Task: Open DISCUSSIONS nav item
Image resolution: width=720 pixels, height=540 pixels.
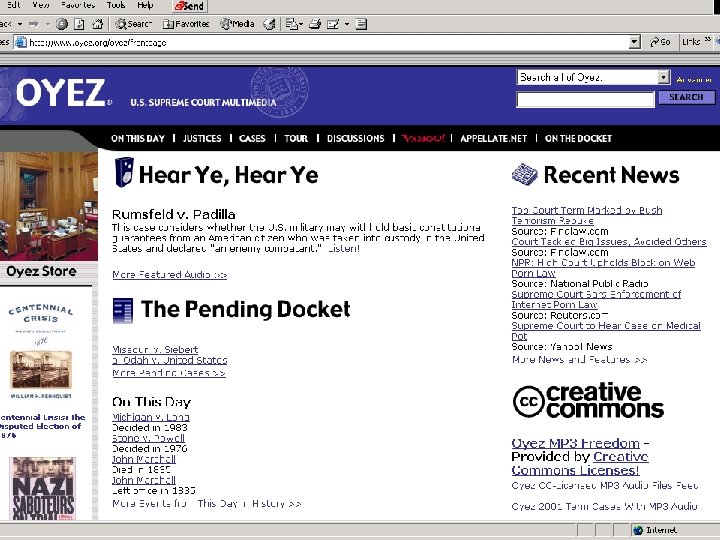Action: 355,139
